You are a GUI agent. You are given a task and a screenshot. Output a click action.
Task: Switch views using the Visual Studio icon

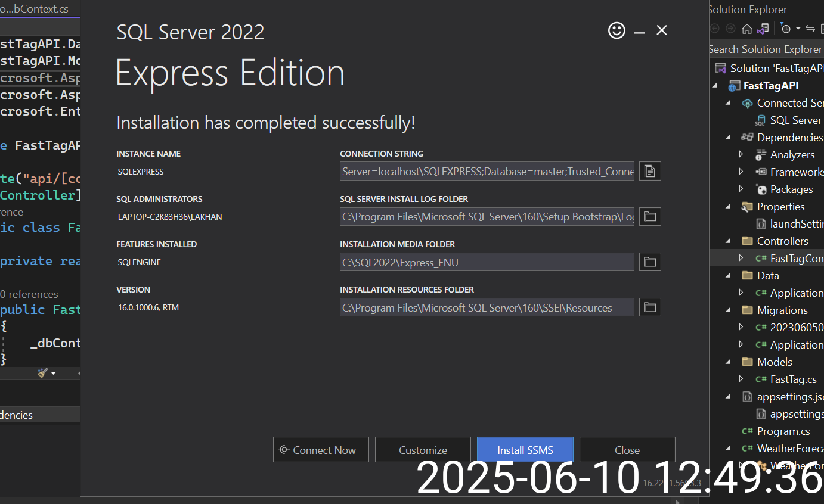(763, 29)
